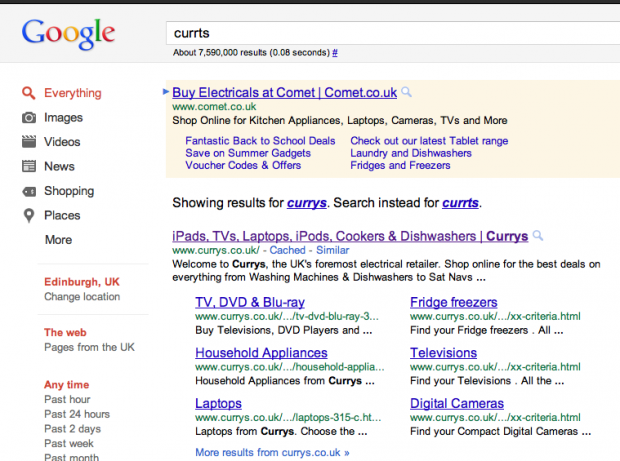Click the About 7,590,000 results text
This screenshot has height=461, width=620.
[251, 53]
